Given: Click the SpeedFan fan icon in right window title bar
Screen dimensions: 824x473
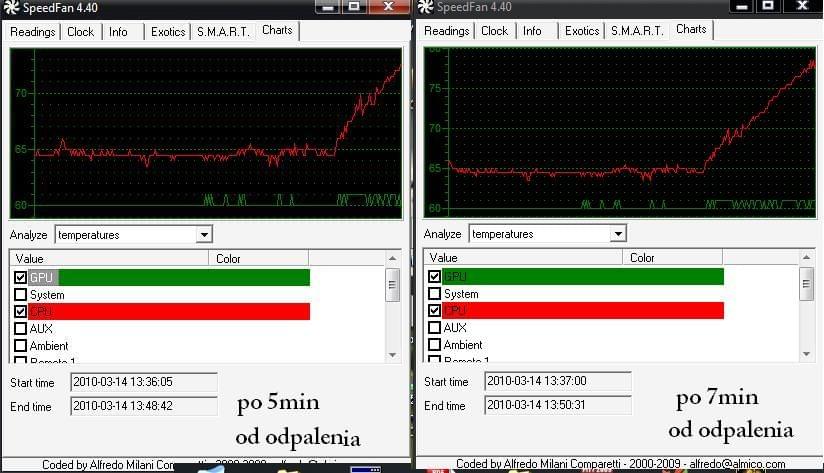Looking at the screenshot, I should click(426, 6).
